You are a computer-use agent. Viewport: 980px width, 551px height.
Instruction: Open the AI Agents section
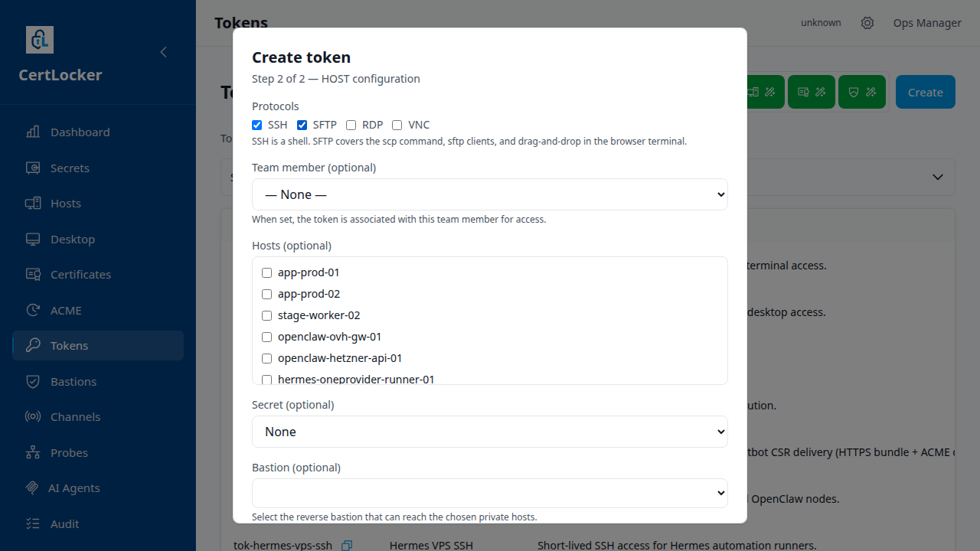tap(98, 487)
